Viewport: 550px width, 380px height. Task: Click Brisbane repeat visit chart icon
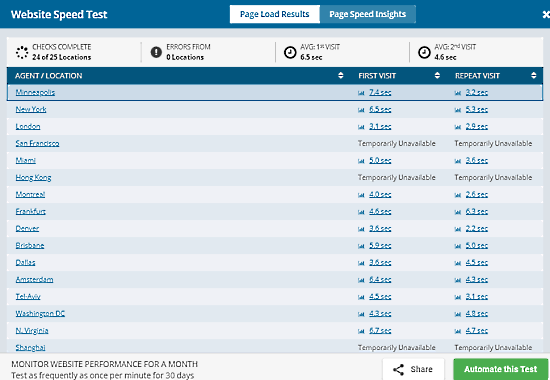tap(458, 246)
